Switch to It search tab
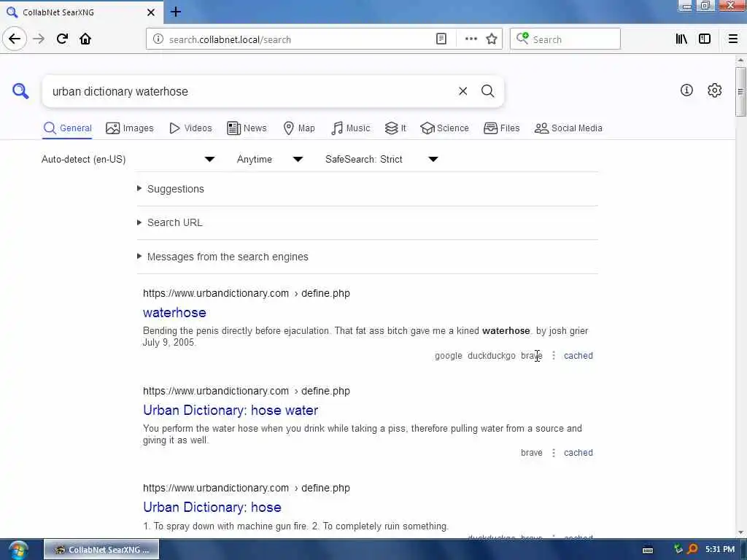747x560 pixels. pyautogui.click(x=395, y=128)
